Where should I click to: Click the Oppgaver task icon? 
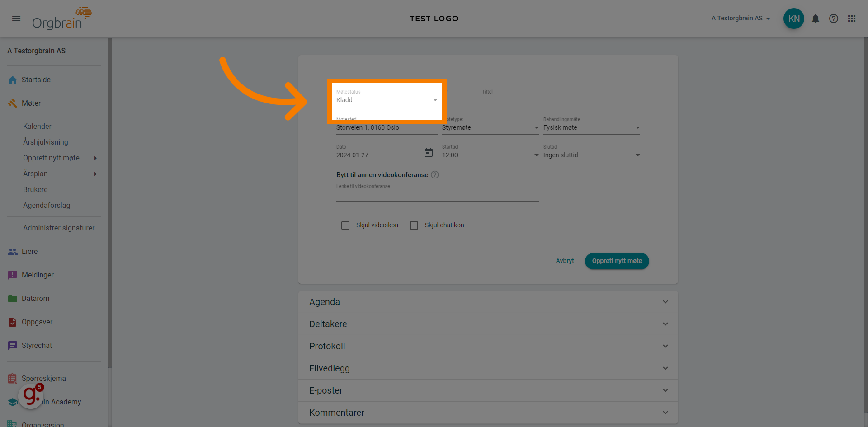click(13, 322)
